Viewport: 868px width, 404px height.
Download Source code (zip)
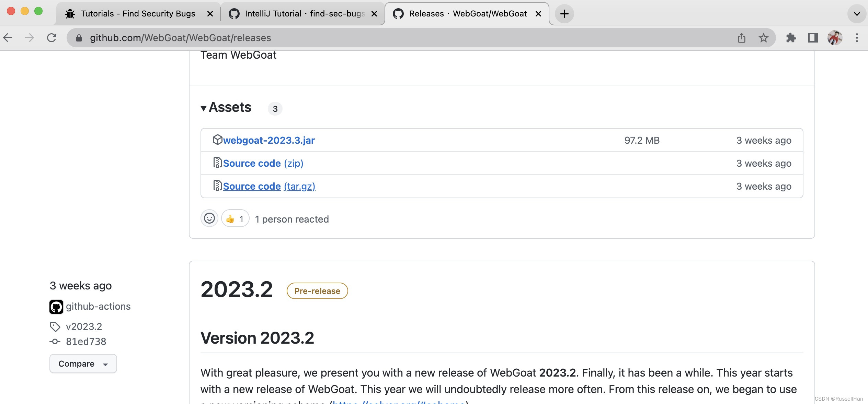coord(263,163)
